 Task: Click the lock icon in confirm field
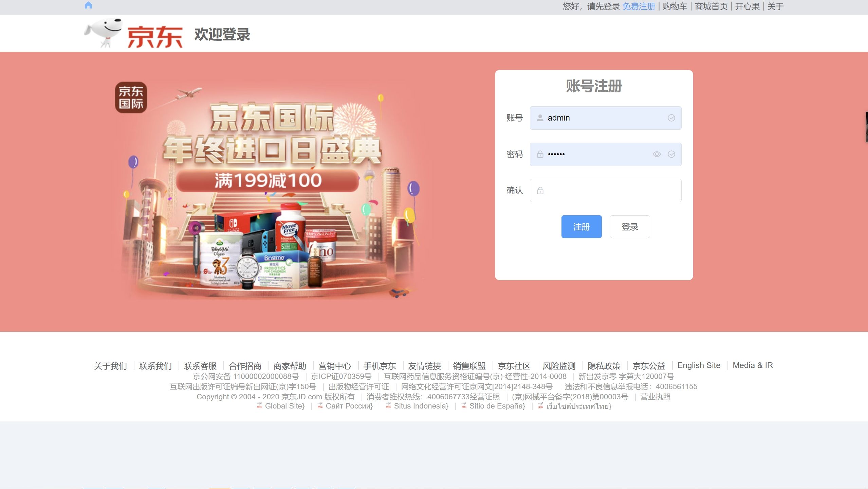pos(540,191)
